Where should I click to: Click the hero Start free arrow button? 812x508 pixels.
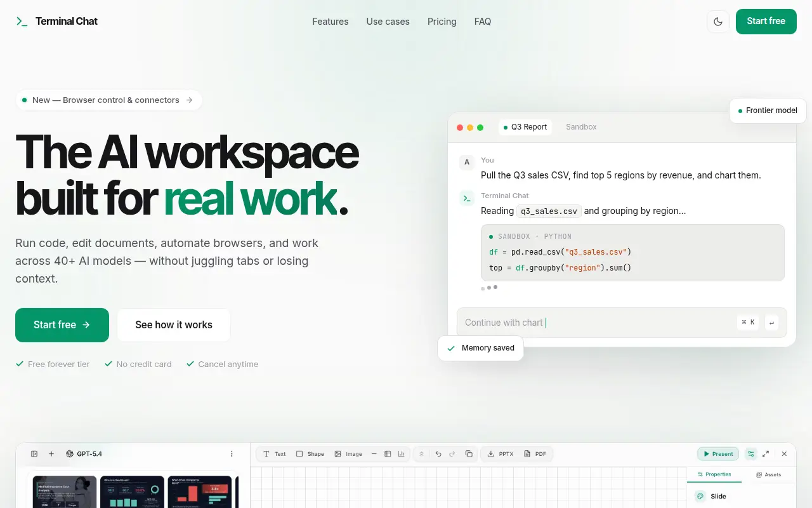click(x=62, y=325)
